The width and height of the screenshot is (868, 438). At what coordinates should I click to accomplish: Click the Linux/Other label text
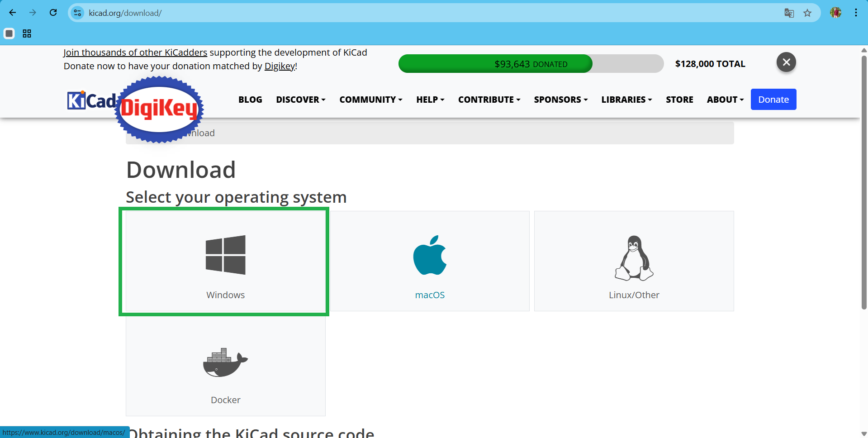click(634, 295)
